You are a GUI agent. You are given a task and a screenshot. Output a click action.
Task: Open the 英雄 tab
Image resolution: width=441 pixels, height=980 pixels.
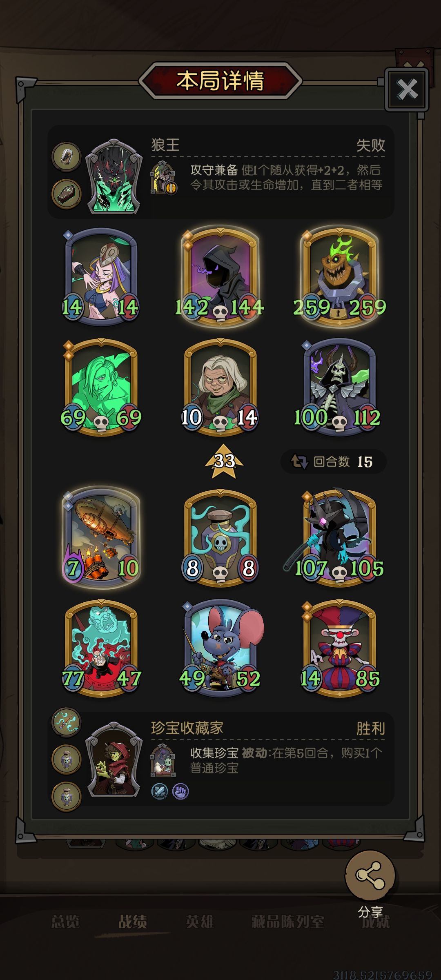pyautogui.click(x=200, y=922)
